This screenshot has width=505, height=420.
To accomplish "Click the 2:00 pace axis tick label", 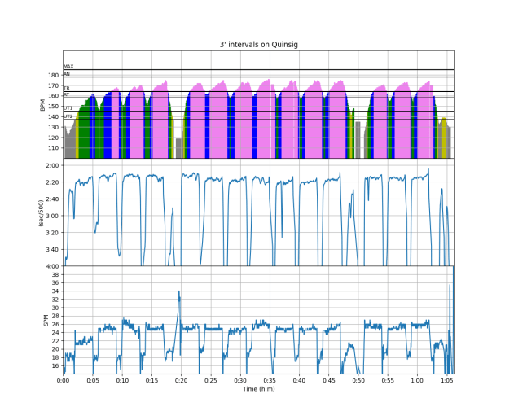I will (x=52, y=165).
